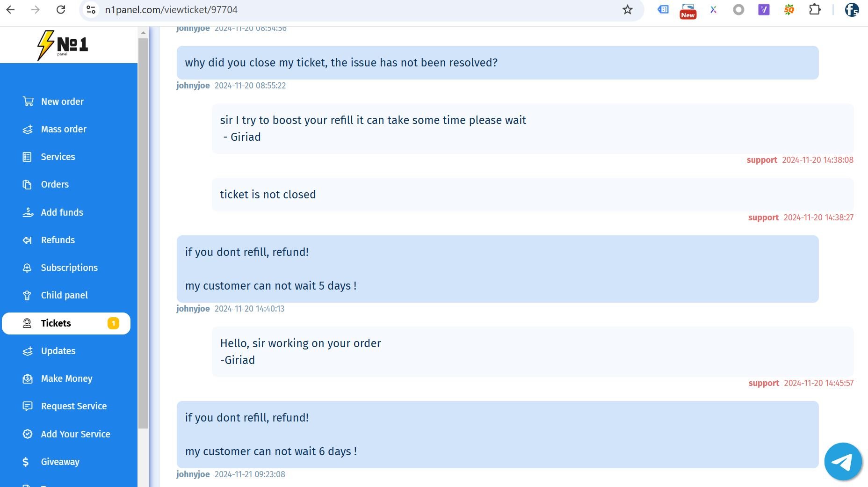Open the Request Service link

74,406
